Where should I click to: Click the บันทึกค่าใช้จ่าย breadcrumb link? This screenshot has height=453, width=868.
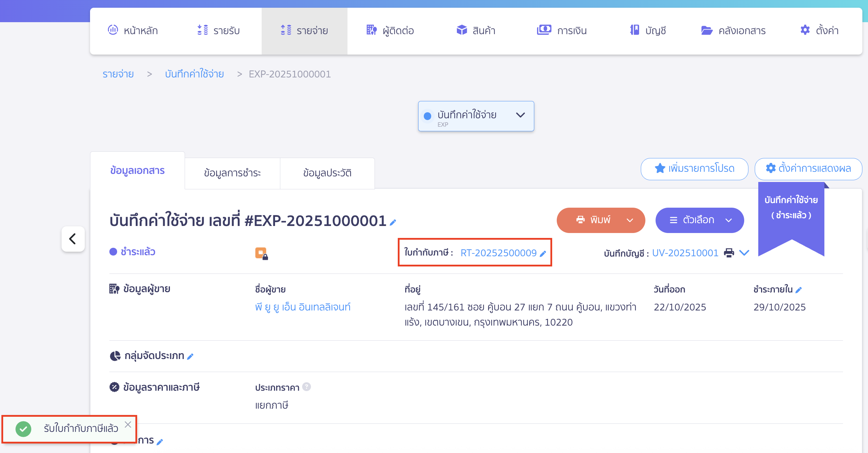[x=194, y=74]
